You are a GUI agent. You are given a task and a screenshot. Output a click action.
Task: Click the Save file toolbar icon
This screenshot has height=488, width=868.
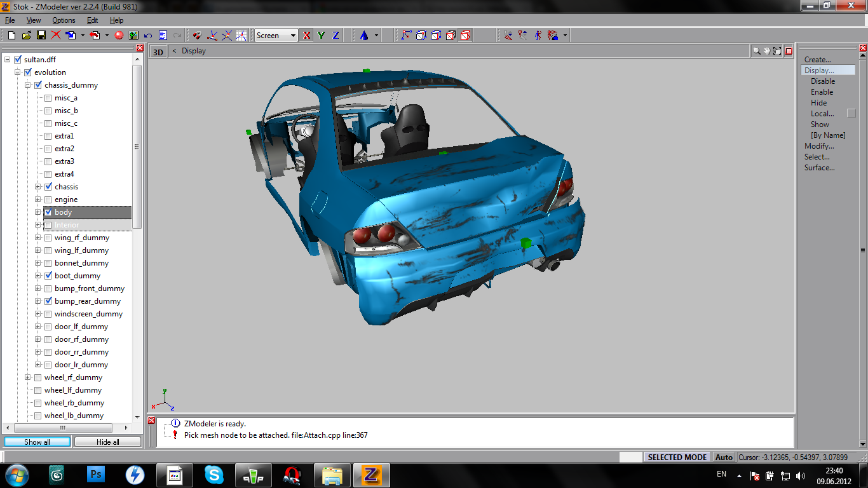[41, 36]
